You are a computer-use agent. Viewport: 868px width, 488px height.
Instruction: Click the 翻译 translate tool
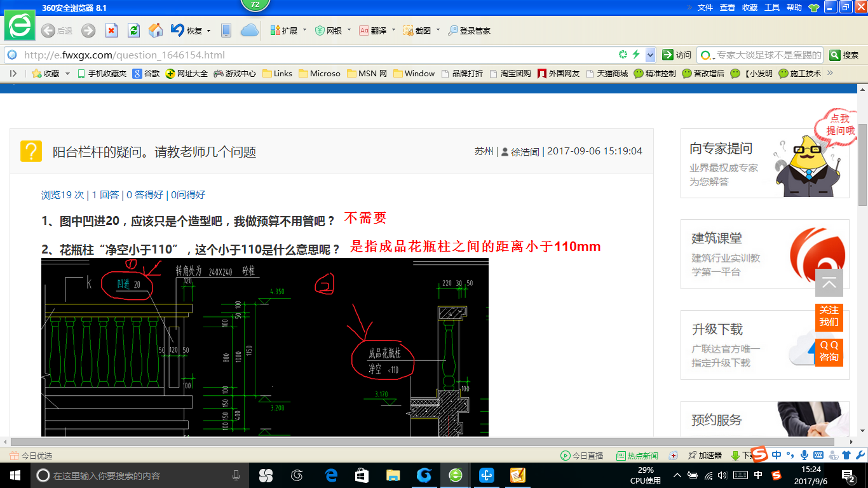[x=373, y=30]
